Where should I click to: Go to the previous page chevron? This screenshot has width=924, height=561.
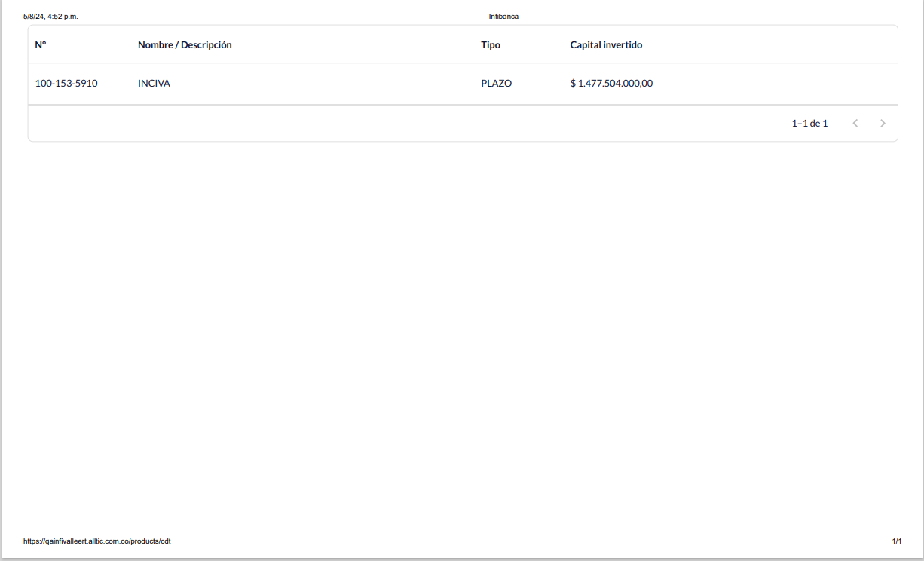coord(855,123)
